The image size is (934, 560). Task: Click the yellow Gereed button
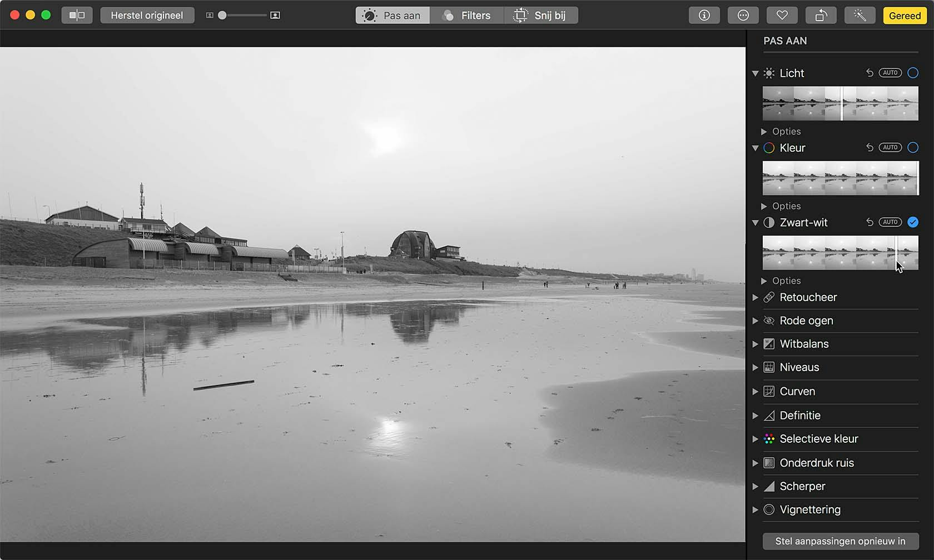point(905,15)
